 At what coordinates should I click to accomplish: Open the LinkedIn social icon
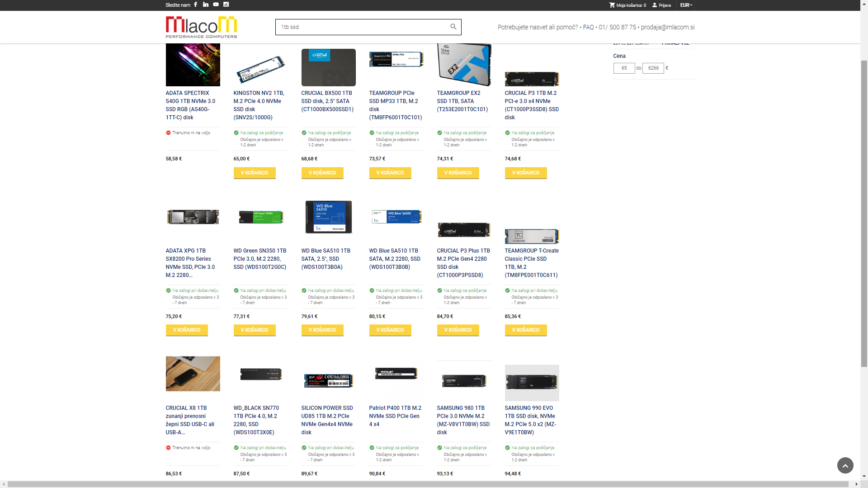pyautogui.click(x=206, y=5)
